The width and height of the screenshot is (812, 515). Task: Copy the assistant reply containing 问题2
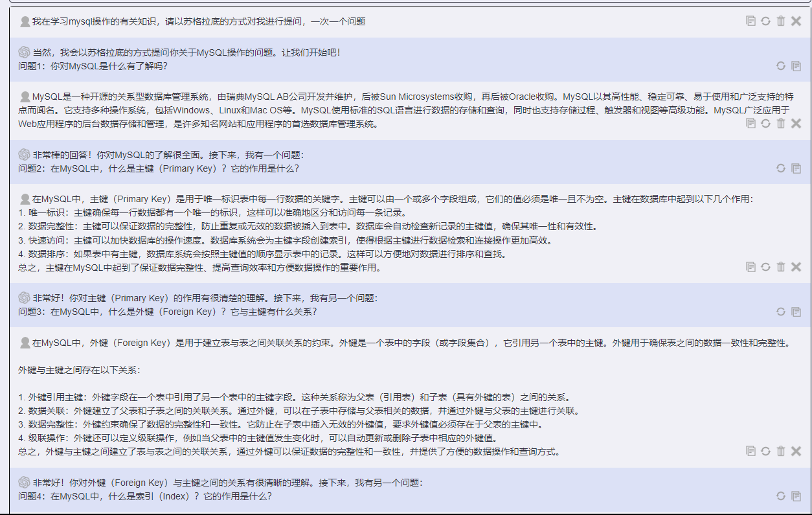(x=796, y=168)
